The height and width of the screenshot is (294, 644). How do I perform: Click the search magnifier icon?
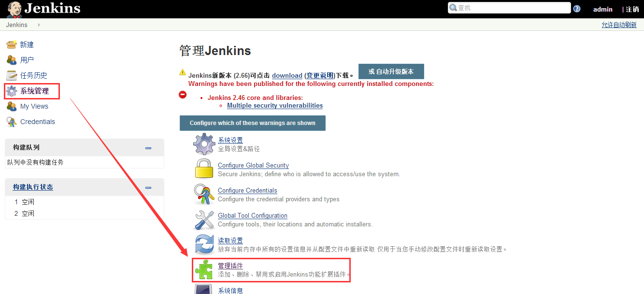pos(453,8)
